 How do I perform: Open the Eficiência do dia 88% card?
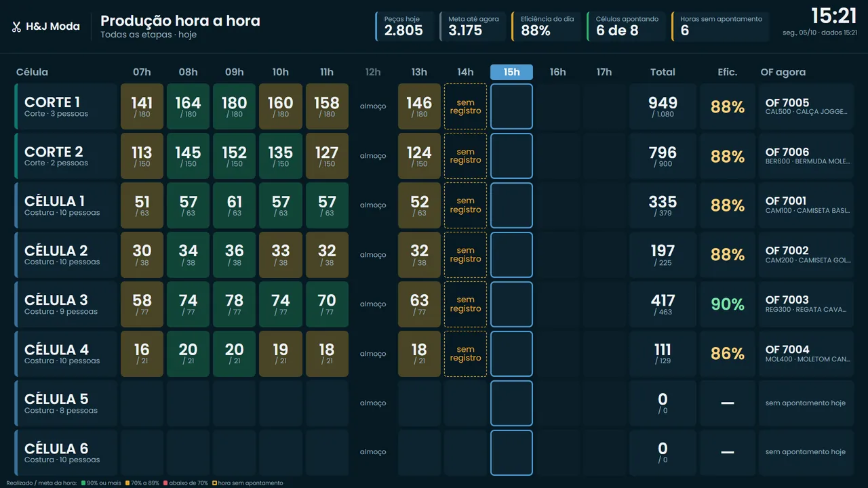[547, 26]
